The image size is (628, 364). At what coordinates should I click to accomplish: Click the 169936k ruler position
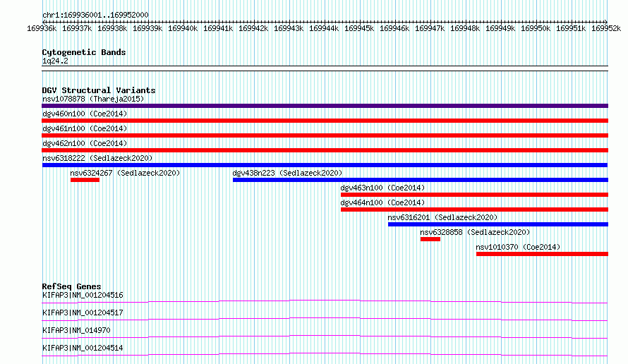[42, 28]
